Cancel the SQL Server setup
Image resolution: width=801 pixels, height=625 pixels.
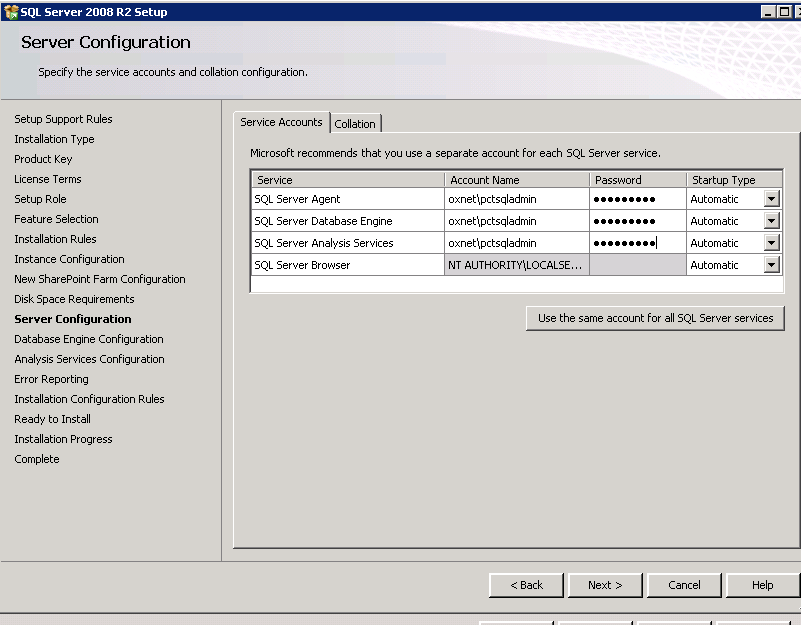click(x=684, y=585)
